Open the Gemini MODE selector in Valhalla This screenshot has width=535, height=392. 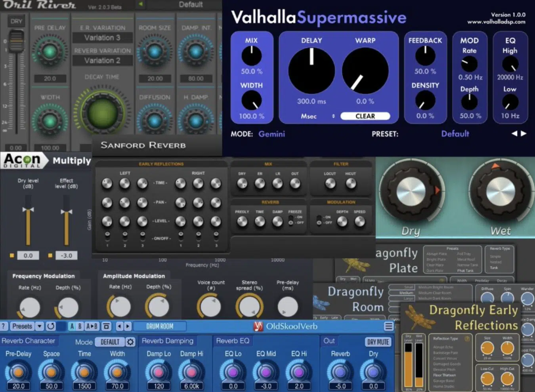click(x=271, y=134)
